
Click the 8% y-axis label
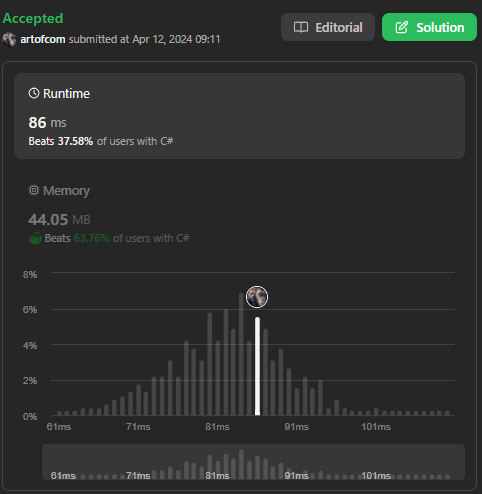coord(30,275)
